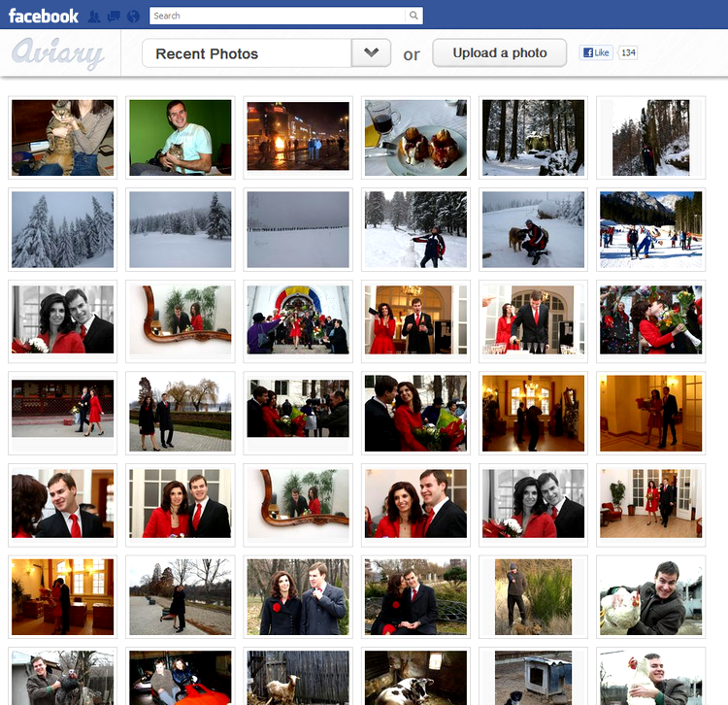Click the Upload a photo button
The image size is (728, 705).
pos(500,52)
